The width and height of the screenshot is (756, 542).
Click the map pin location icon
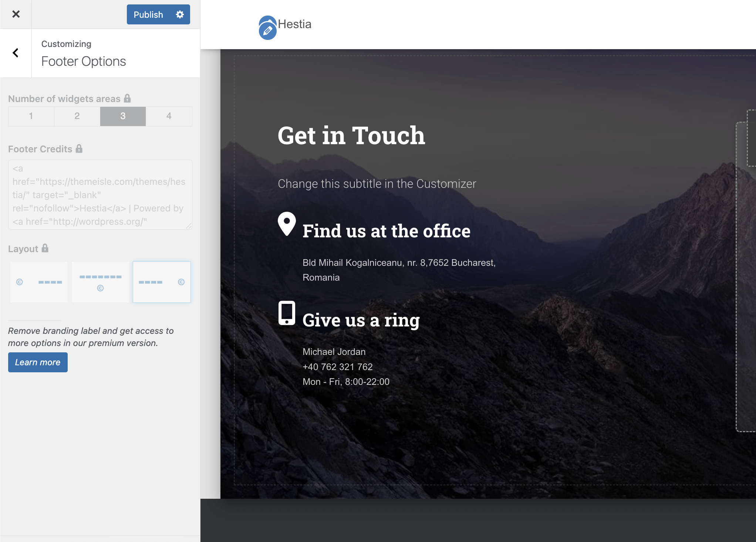pos(287,224)
